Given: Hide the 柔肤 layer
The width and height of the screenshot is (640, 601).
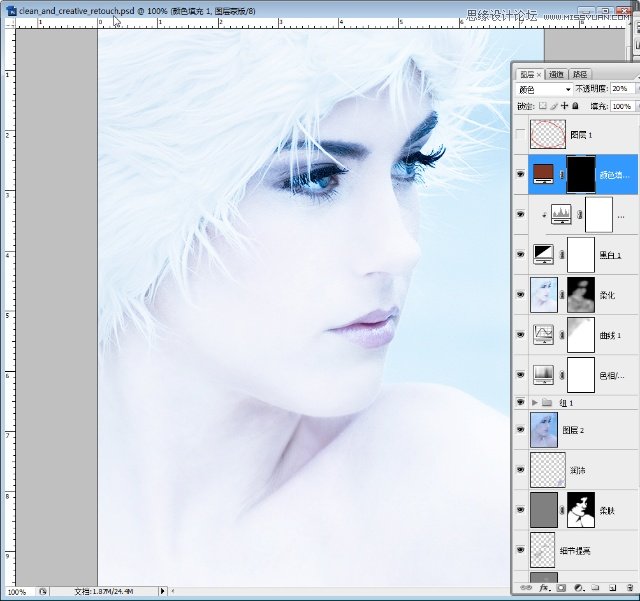Looking at the screenshot, I should pyautogui.click(x=520, y=510).
